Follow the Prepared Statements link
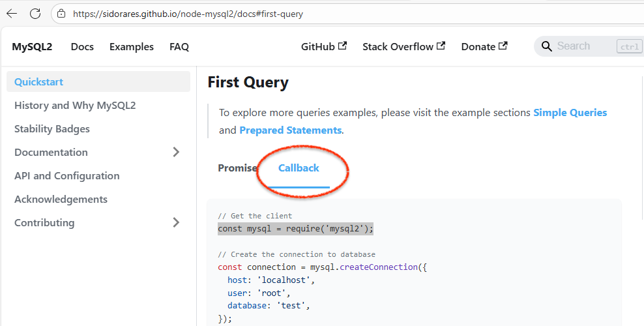 (x=290, y=130)
